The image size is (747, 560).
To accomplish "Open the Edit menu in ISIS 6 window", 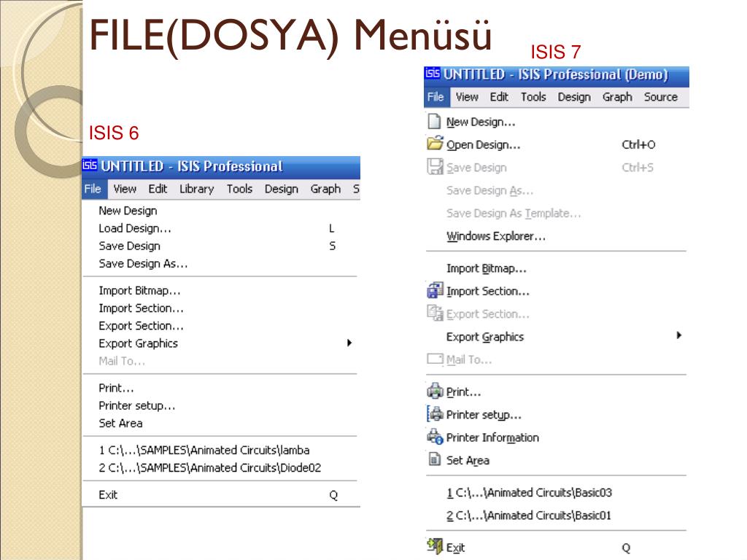I will coord(158,189).
